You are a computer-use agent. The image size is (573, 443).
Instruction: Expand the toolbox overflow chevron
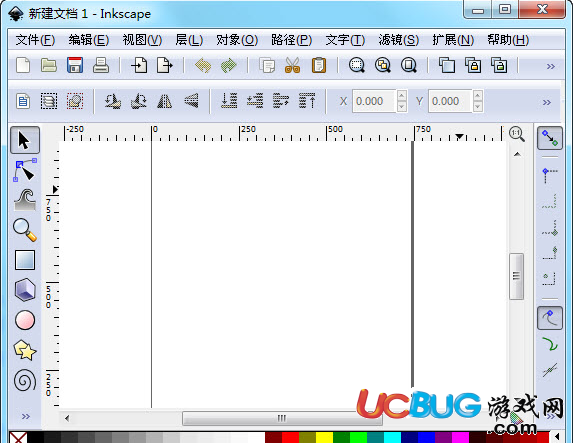(x=26, y=416)
